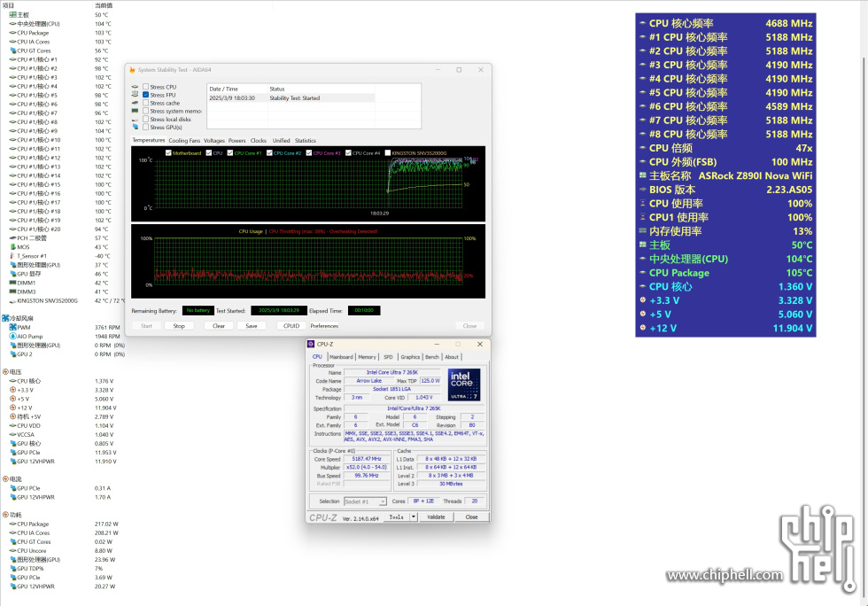The width and height of the screenshot is (868, 606).
Task: Enable the Stress GPU(s) checkbox
Action: pyautogui.click(x=145, y=127)
